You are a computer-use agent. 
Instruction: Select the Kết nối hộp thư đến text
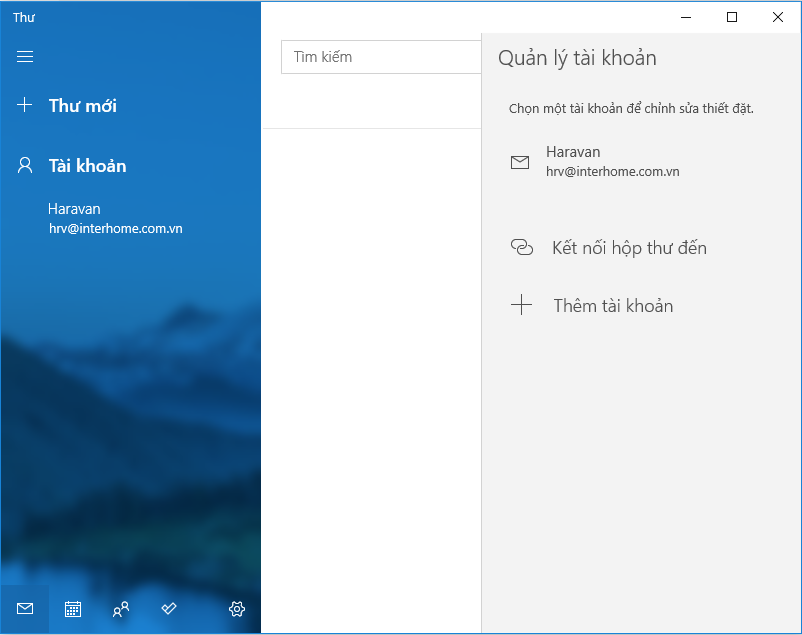tap(629, 248)
